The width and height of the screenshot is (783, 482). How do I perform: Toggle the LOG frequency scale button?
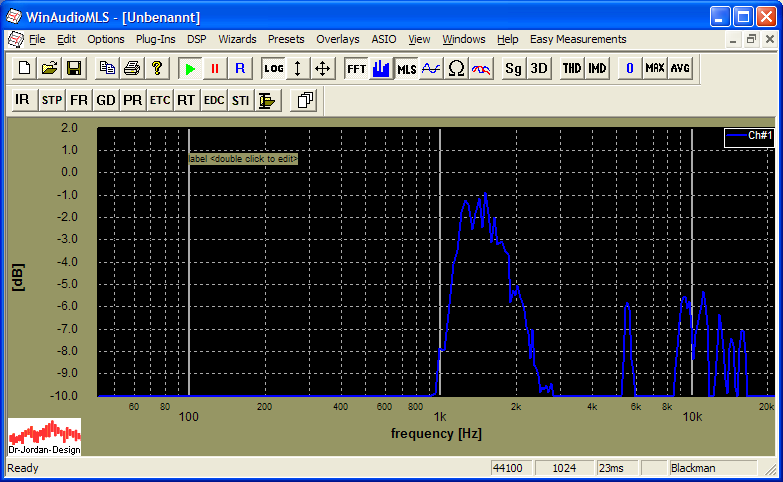(274, 68)
